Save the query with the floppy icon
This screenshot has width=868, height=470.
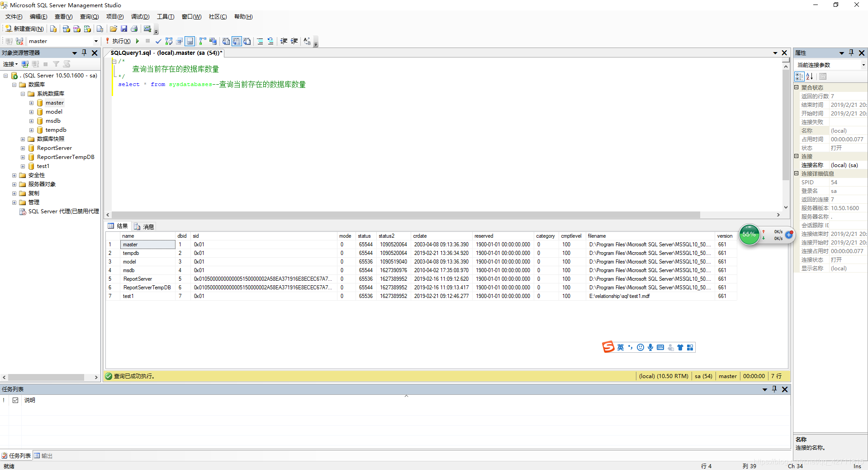pos(124,29)
